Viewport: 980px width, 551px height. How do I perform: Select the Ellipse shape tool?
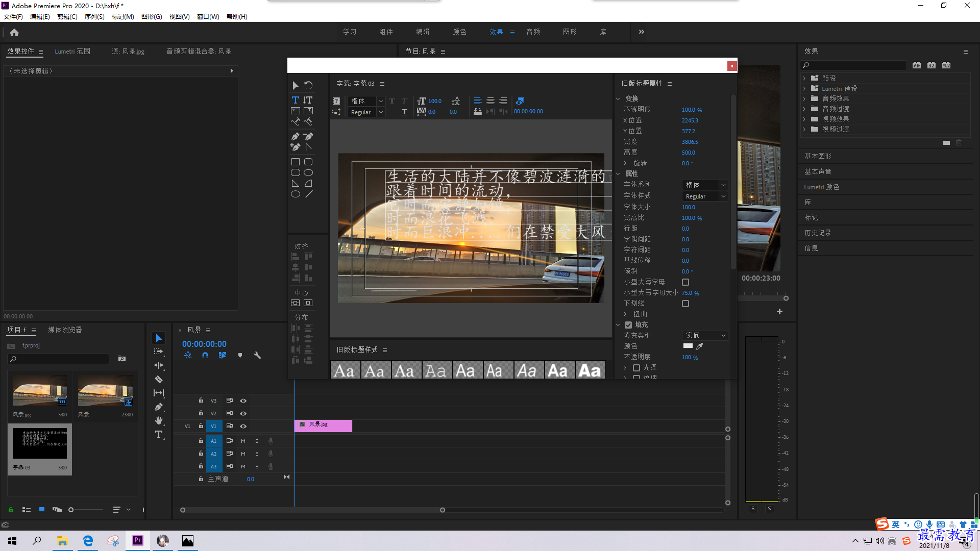[295, 194]
